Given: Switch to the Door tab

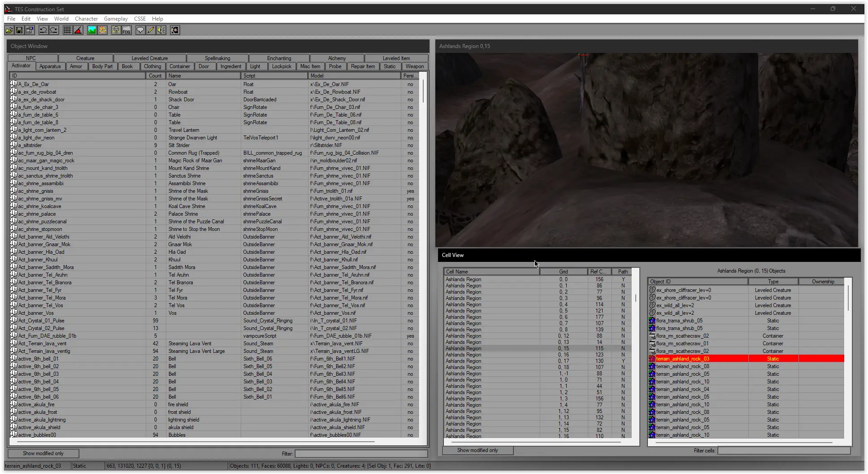Looking at the screenshot, I should click(204, 66).
